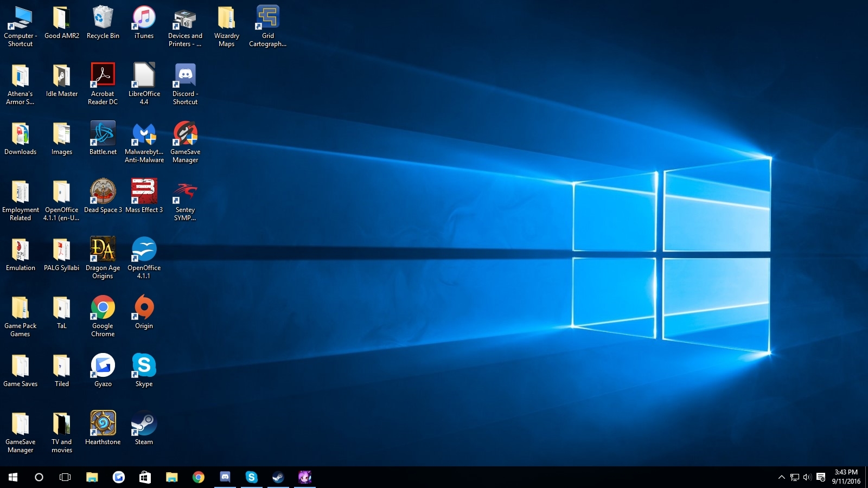Select the Origin desktop shortcut
The image size is (868, 488).
[144, 313]
